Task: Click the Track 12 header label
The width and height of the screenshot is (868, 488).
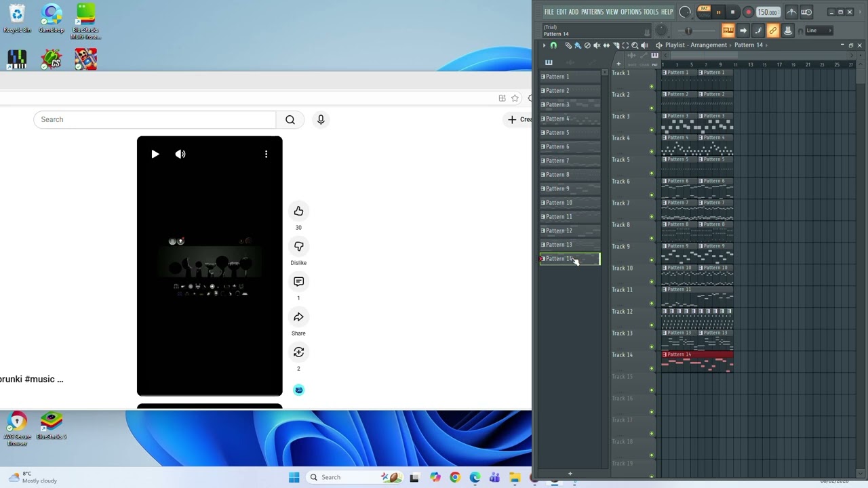Action: (622, 312)
